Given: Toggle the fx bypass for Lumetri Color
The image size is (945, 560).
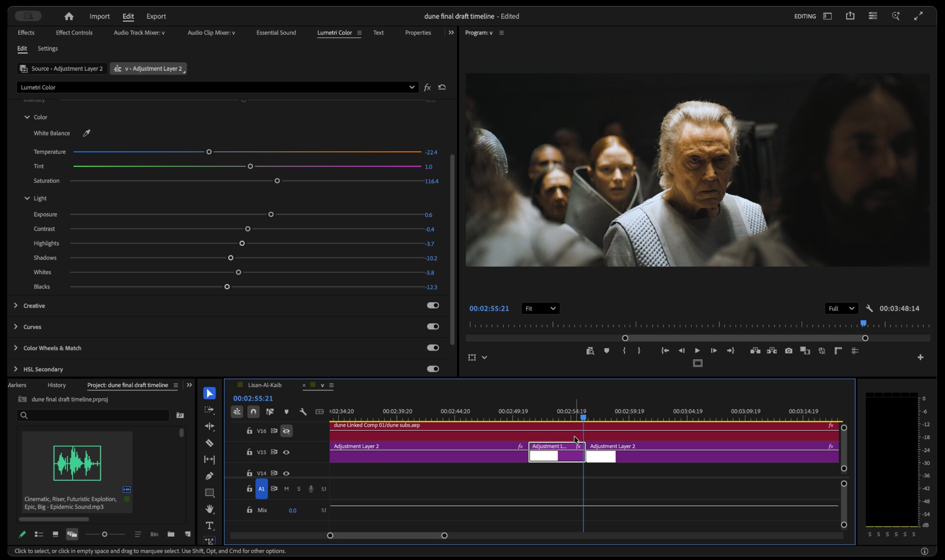Looking at the screenshot, I should [427, 87].
